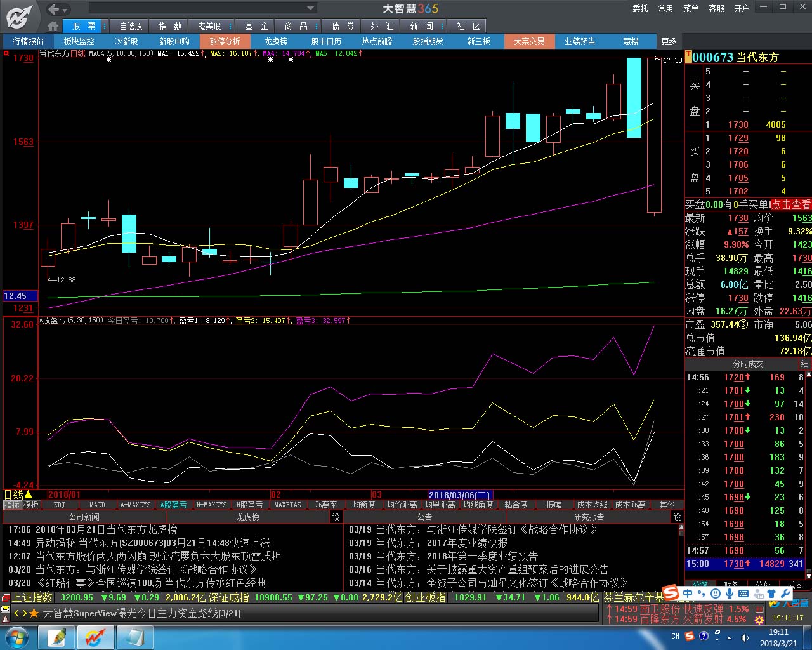
Task: Click the Sogou microphone voice input icon
Action: click(730, 594)
